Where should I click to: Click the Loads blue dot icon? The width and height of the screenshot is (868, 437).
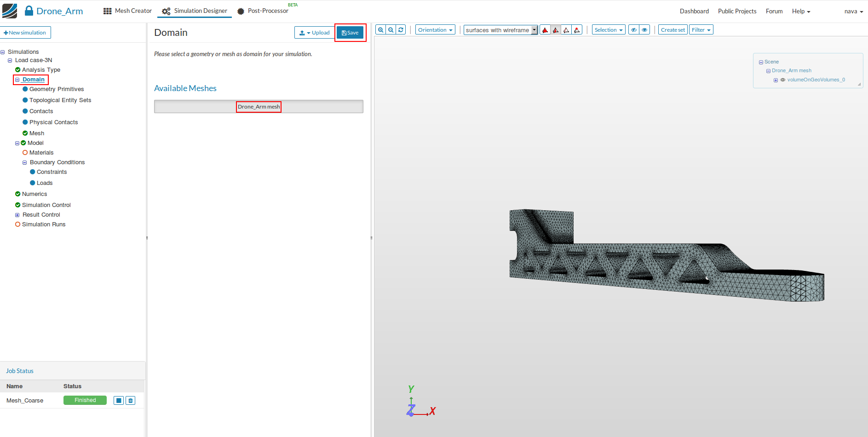(33, 183)
